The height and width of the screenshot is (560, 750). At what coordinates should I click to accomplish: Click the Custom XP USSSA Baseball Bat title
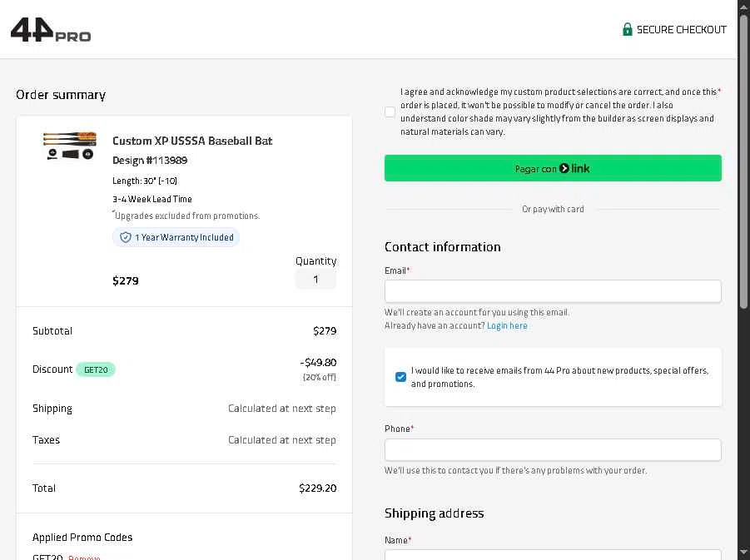pos(192,141)
